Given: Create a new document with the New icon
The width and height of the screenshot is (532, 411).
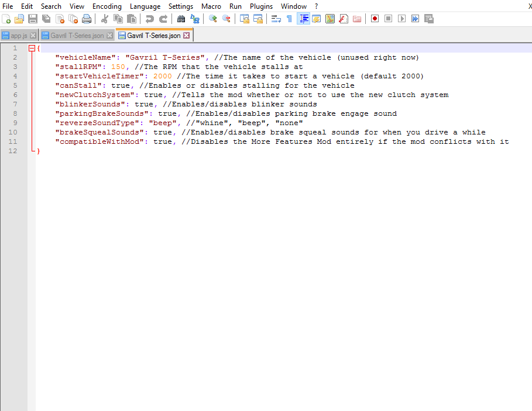Looking at the screenshot, I should click(x=6, y=19).
